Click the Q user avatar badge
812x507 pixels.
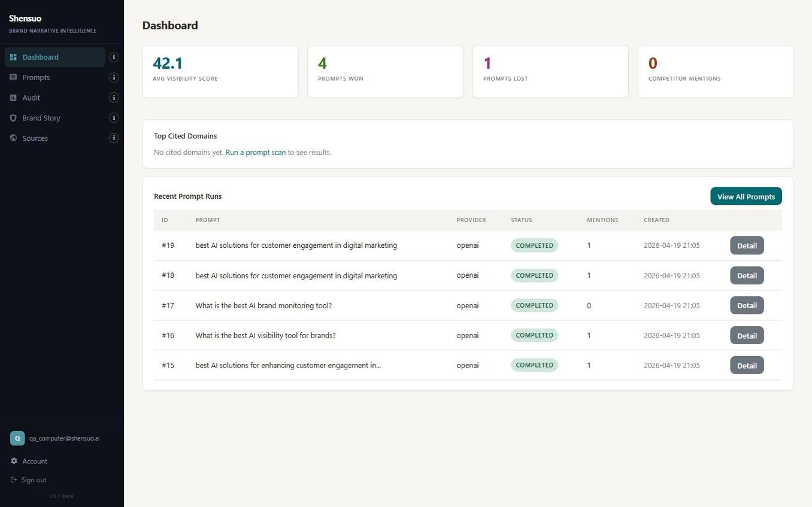click(17, 438)
